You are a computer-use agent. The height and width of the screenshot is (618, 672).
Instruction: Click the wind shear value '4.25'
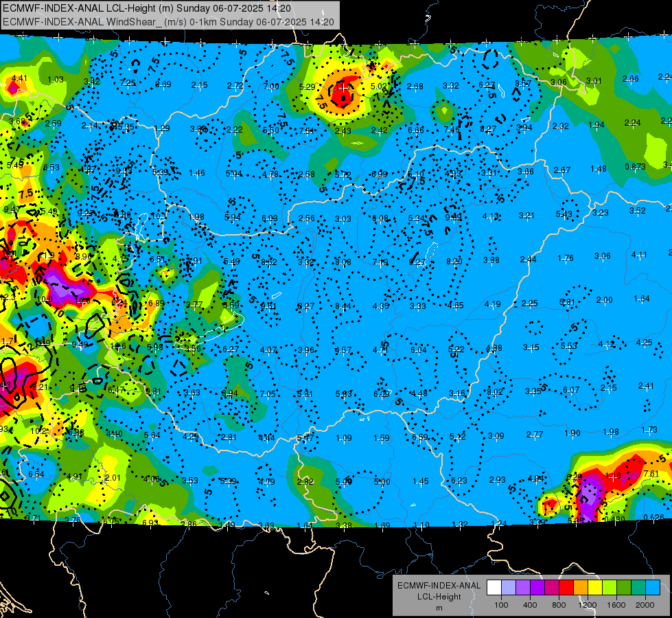[x=644, y=342]
